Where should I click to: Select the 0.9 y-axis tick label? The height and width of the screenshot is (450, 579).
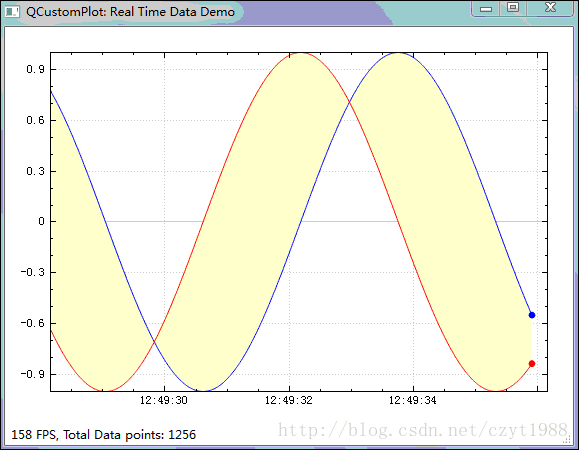[x=35, y=69]
